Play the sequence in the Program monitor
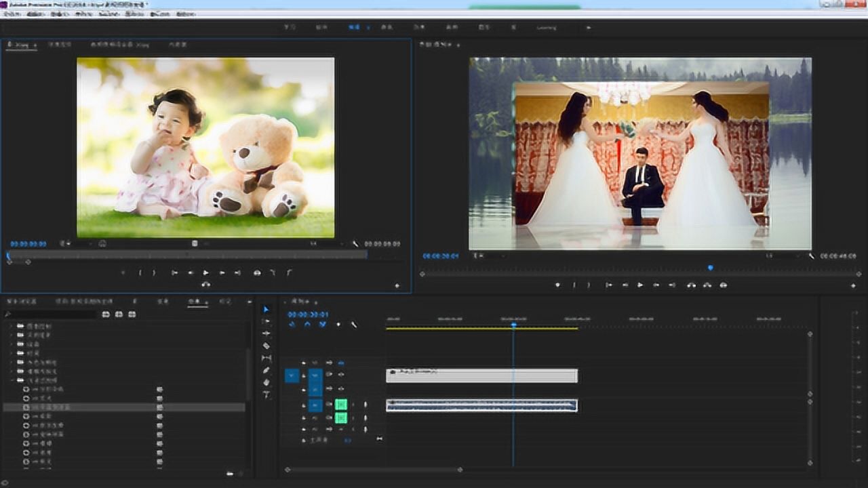868x488 pixels. (x=639, y=285)
